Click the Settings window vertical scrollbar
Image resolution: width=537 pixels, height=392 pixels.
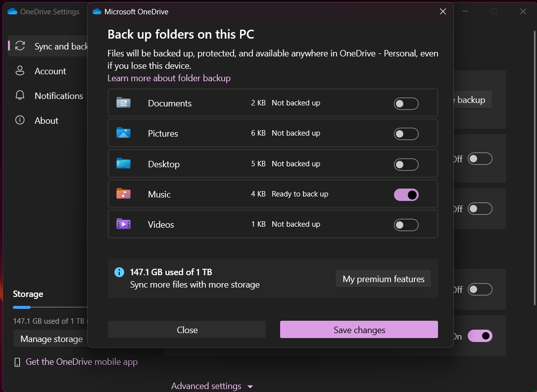click(535, 168)
